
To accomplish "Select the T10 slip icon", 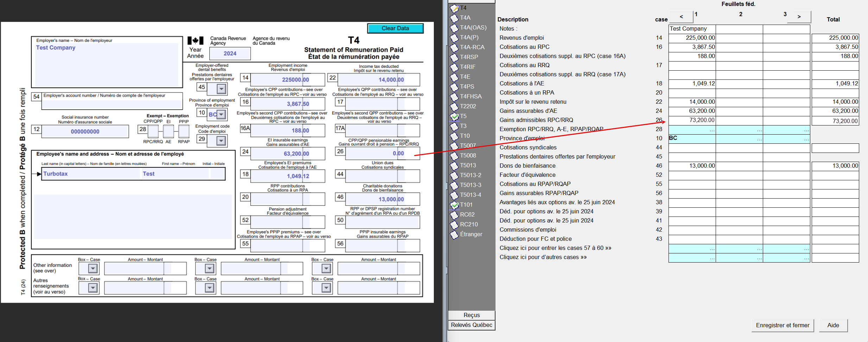I will 455,136.
